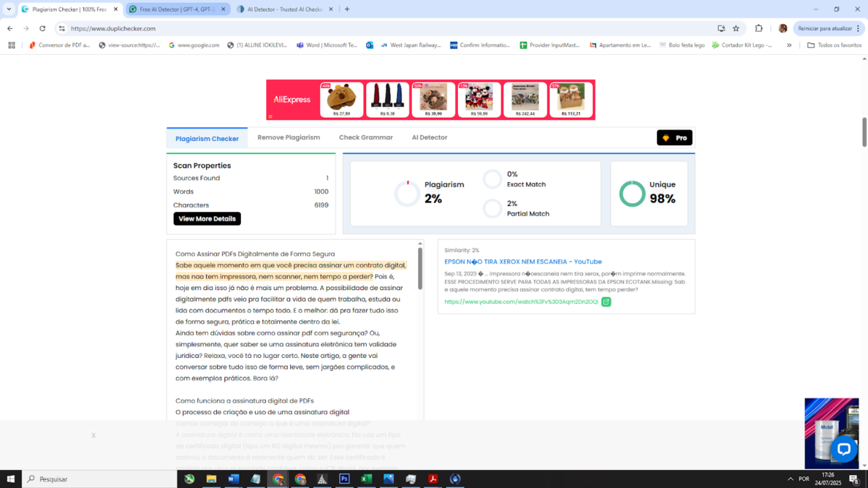The width and height of the screenshot is (868, 488).
Task: Open the Photos app from the taskbar
Action: (388, 479)
